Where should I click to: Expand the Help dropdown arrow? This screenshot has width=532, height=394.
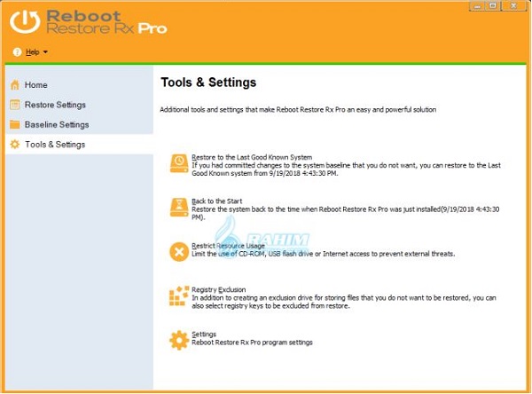45,52
